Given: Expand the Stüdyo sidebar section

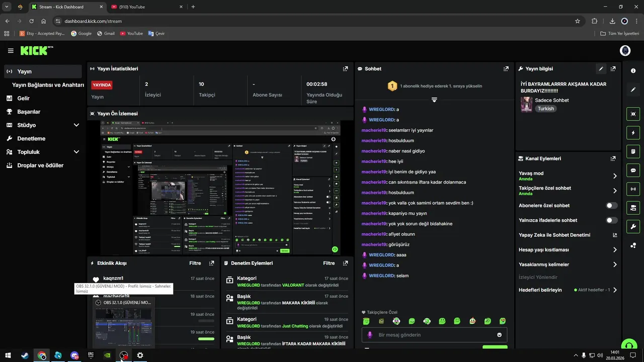Looking at the screenshot, I should pos(76,125).
